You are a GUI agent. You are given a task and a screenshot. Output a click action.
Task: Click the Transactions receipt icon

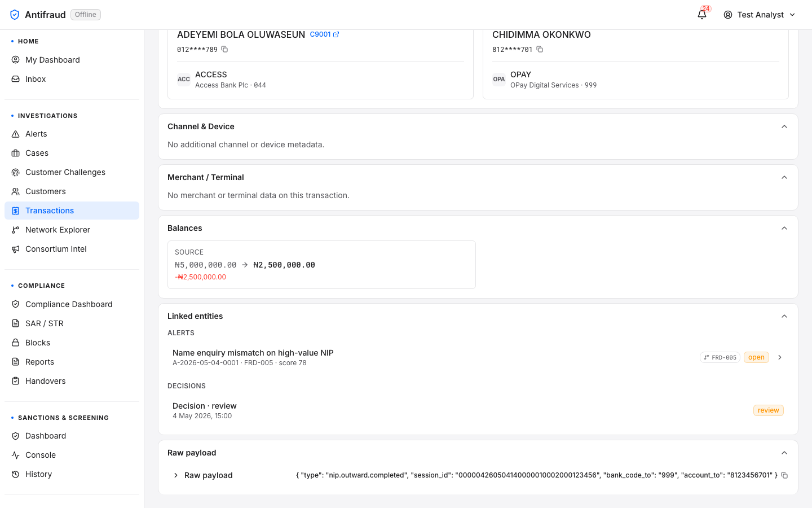(16, 211)
